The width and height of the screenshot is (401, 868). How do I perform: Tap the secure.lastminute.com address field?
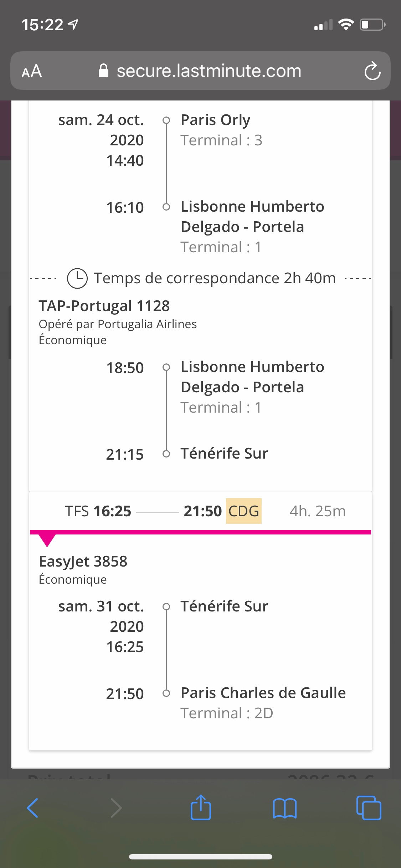209,71
